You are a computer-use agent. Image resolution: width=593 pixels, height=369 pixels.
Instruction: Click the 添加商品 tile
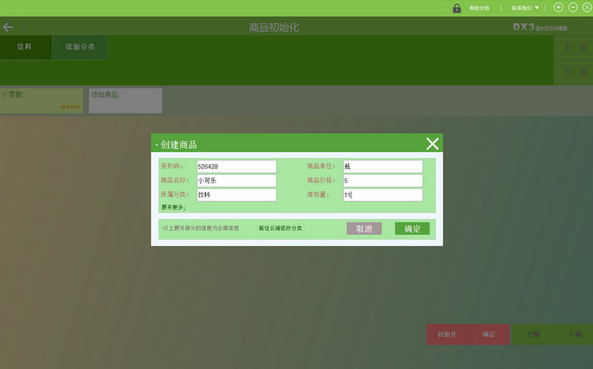pyautogui.click(x=126, y=101)
